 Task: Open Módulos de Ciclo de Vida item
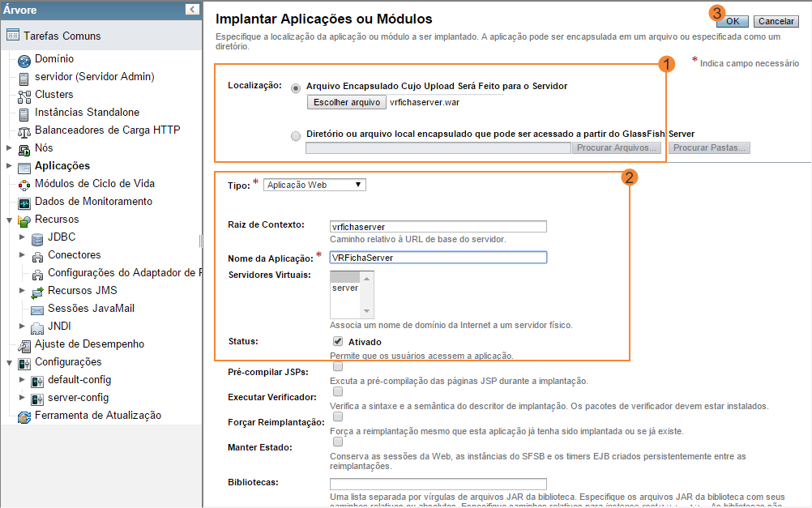[95, 184]
